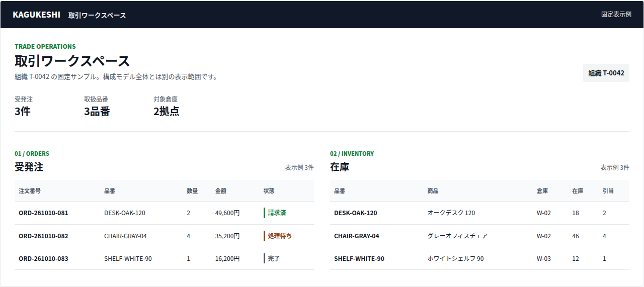
Task: Click the 在庫 column header
Action: point(578,191)
